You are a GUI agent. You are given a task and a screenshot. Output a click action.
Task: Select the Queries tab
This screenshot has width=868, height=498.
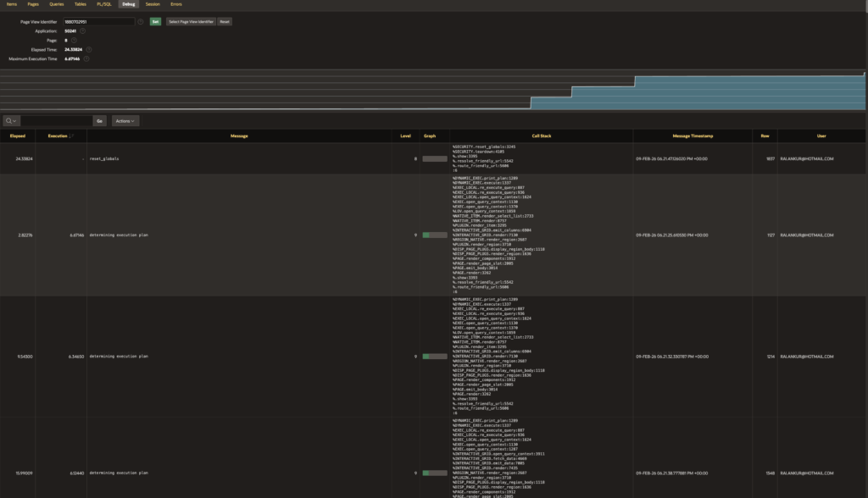(56, 4)
